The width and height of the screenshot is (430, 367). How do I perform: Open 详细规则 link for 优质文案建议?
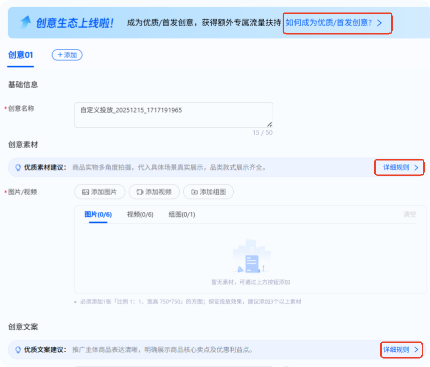pyautogui.click(x=401, y=350)
